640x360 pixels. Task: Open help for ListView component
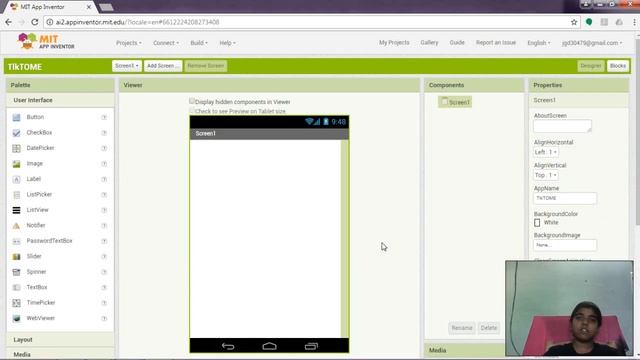104,210
